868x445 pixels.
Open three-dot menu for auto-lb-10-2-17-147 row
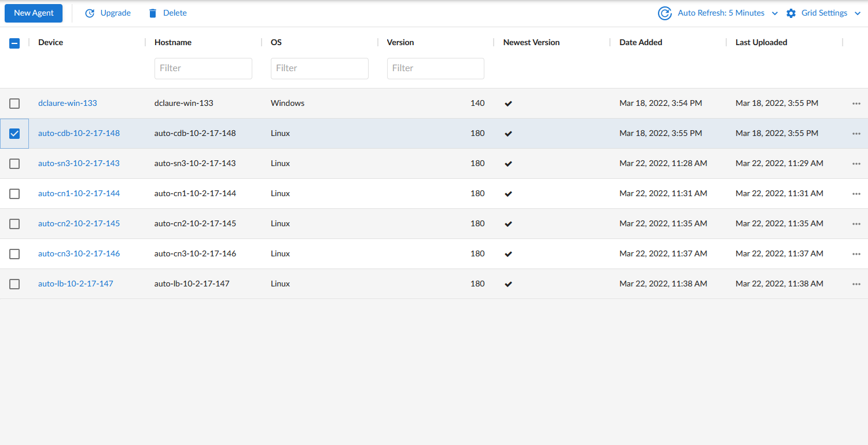(x=856, y=284)
